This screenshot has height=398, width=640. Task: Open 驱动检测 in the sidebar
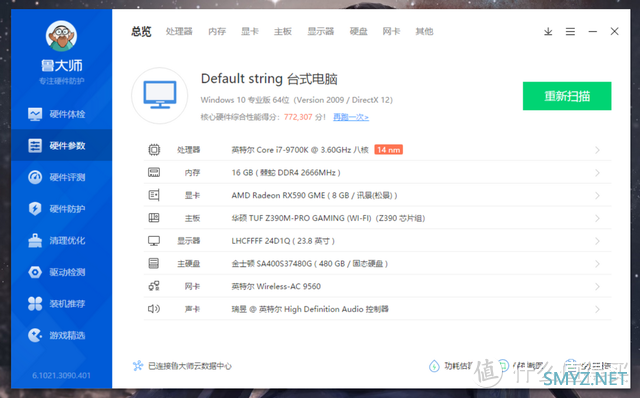61,272
